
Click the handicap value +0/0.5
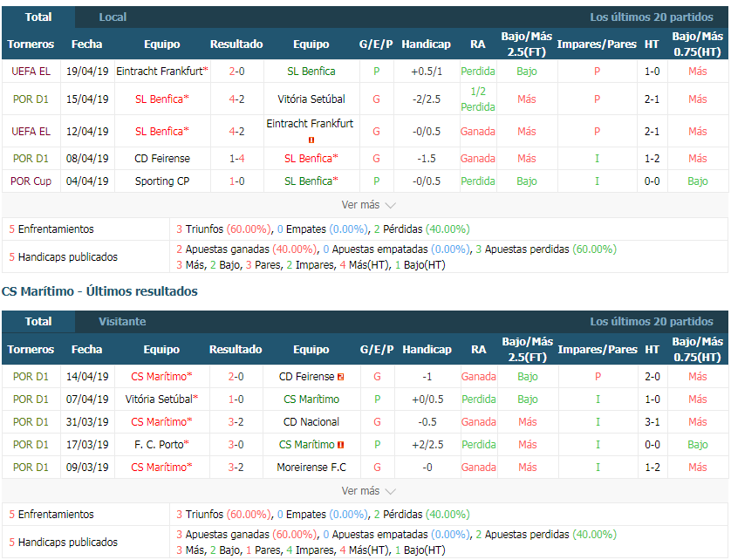click(427, 400)
